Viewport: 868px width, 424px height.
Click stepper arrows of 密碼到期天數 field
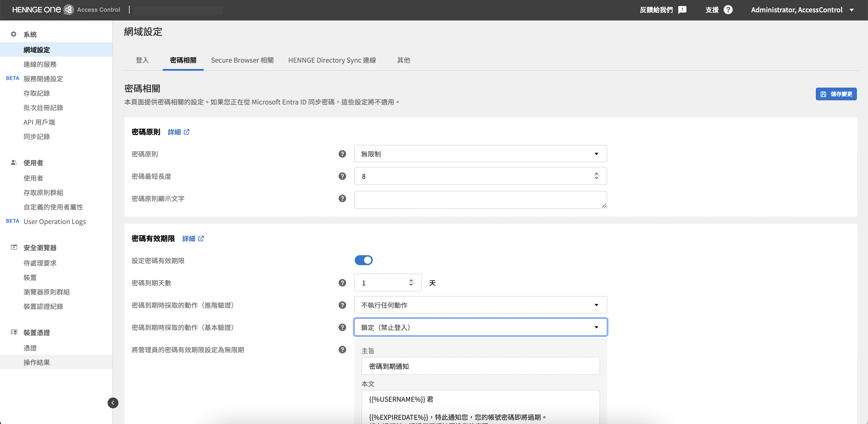(x=411, y=282)
